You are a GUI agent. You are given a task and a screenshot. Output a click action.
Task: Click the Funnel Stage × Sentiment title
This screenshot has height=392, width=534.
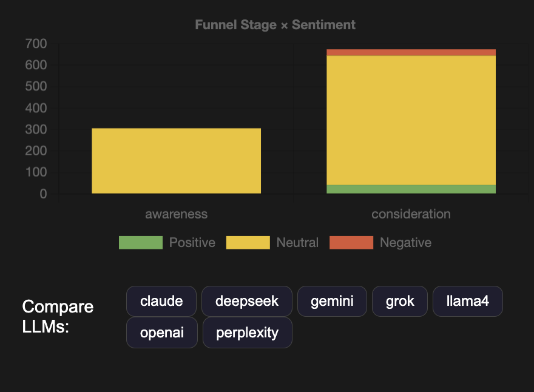pos(275,25)
